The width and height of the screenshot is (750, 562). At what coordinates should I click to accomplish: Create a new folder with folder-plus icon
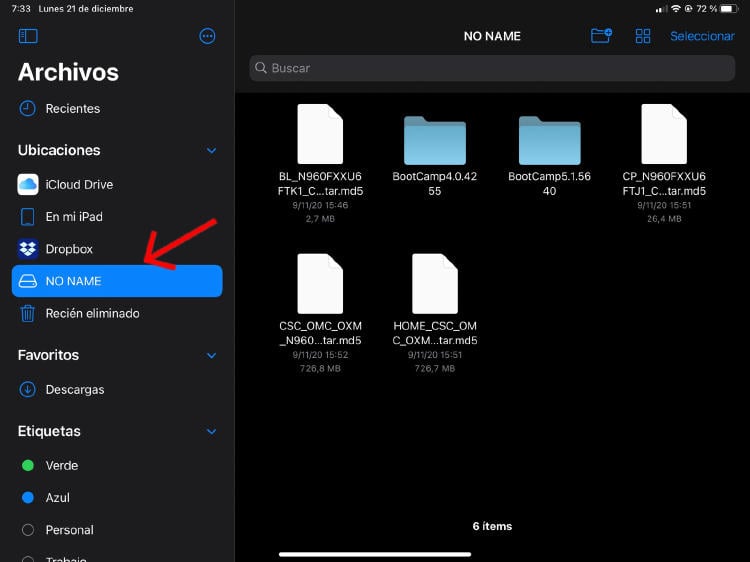tap(601, 36)
